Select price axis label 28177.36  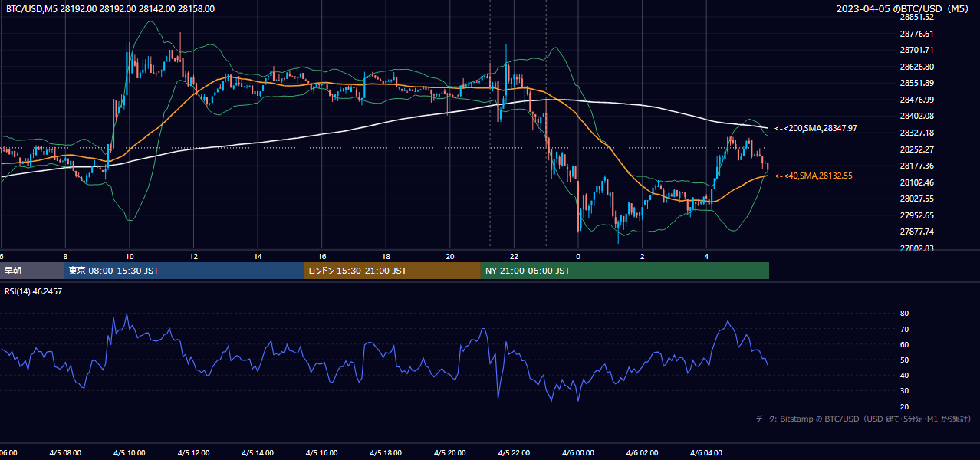[916, 166]
